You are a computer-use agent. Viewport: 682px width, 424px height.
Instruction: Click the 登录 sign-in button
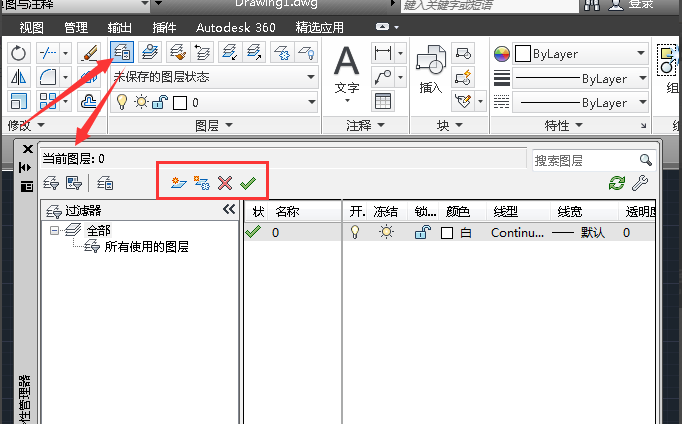(641, 4)
